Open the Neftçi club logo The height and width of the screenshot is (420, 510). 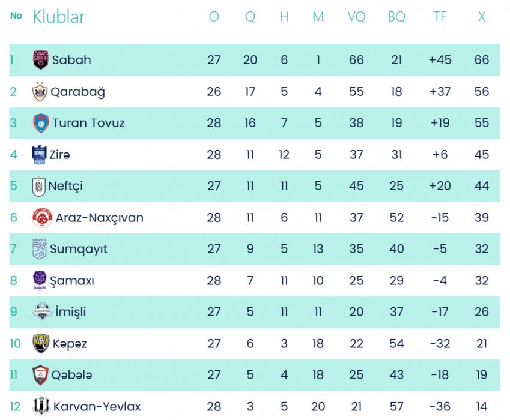[39, 186]
